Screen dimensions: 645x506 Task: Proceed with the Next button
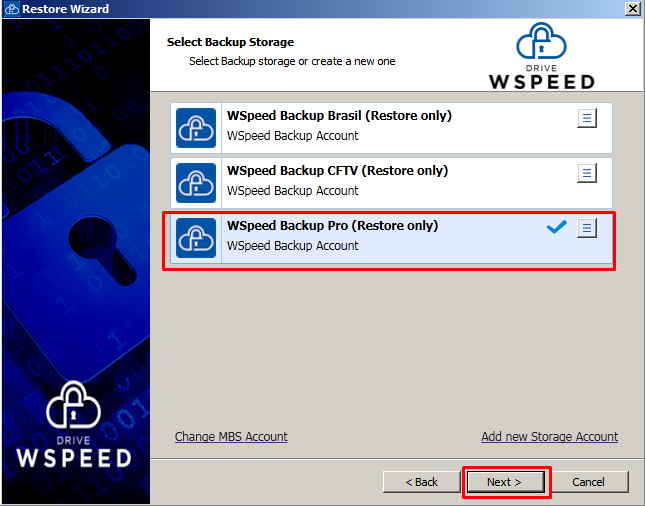pyautogui.click(x=506, y=482)
